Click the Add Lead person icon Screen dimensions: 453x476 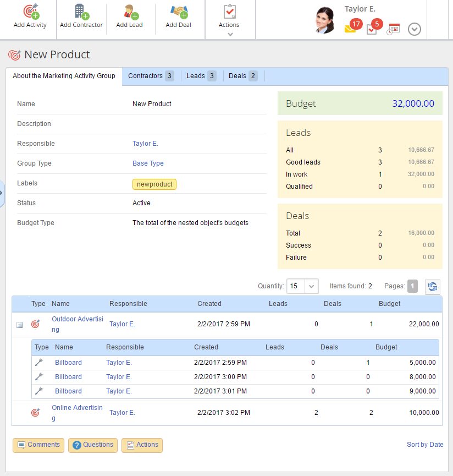130,12
